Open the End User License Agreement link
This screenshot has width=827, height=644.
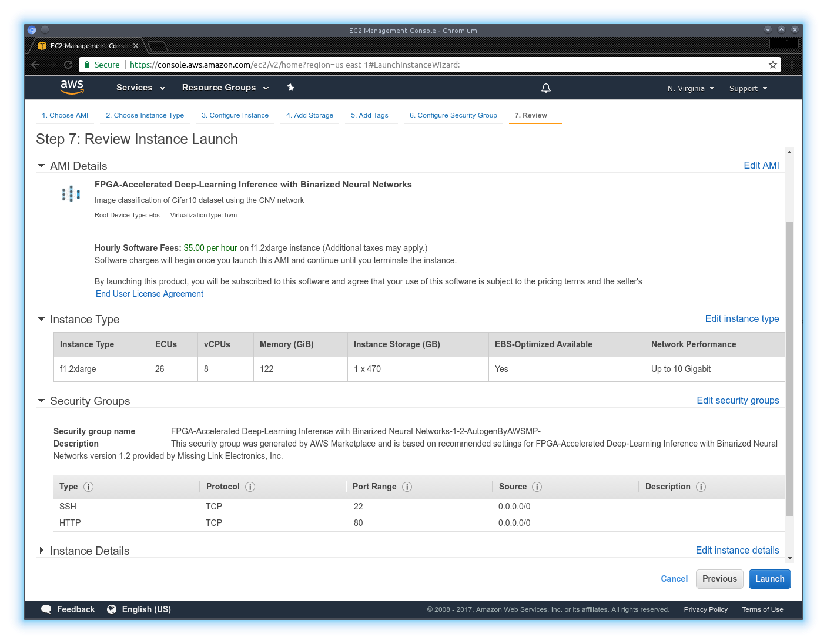coord(149,294)
